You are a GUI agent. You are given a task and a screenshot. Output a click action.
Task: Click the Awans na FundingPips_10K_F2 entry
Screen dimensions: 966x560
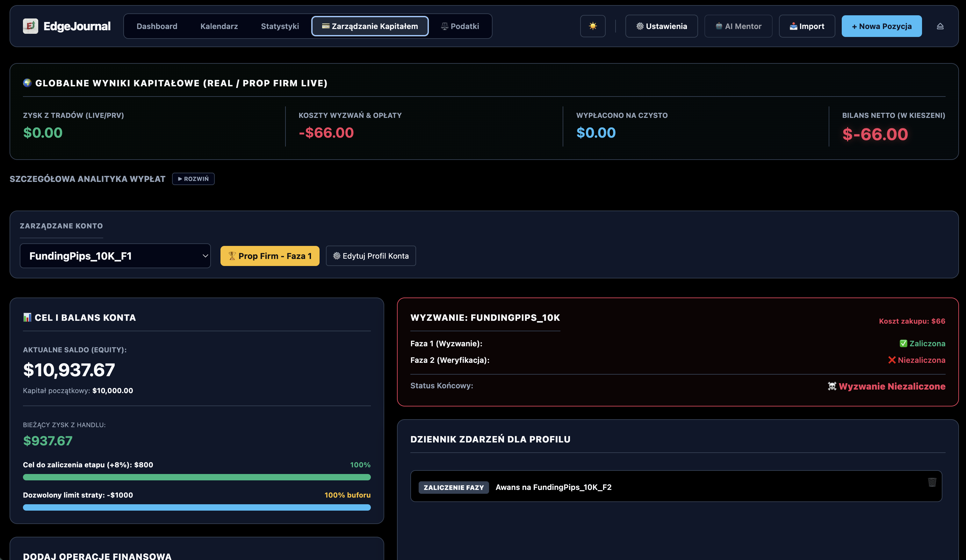553,487
